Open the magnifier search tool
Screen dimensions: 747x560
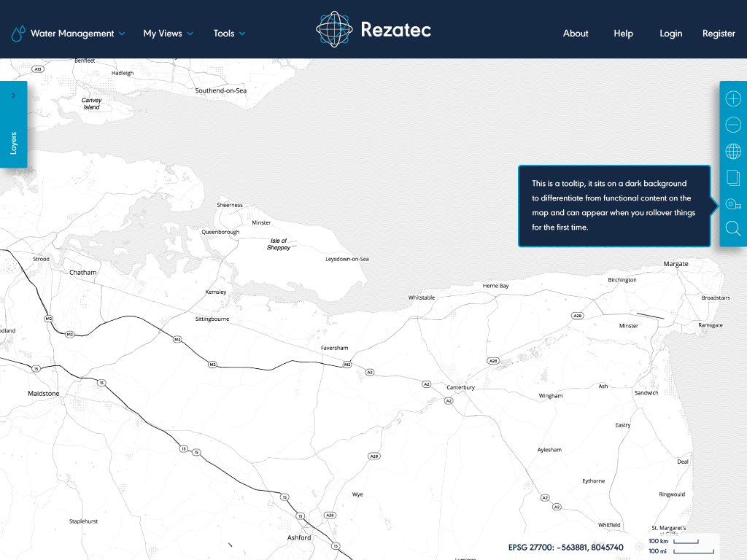732,228
